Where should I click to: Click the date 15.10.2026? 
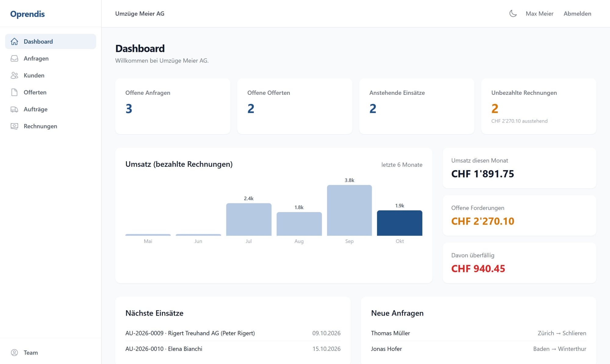(326, 349)
